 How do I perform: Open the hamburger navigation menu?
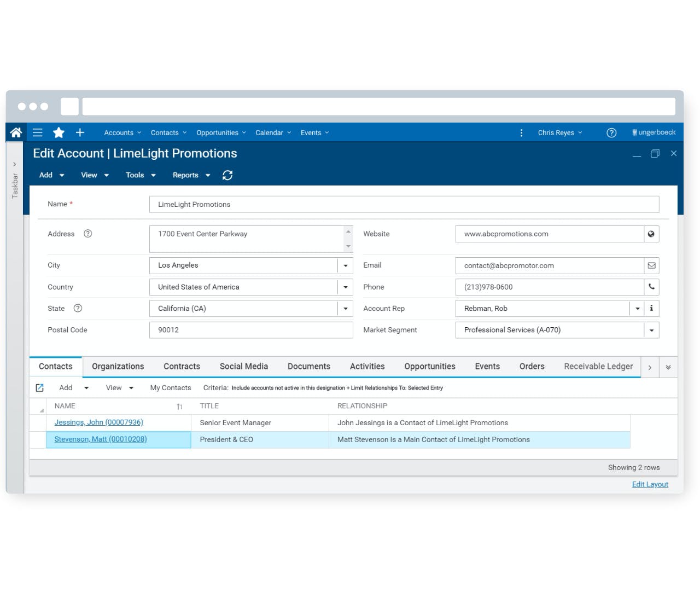[38, 132]
